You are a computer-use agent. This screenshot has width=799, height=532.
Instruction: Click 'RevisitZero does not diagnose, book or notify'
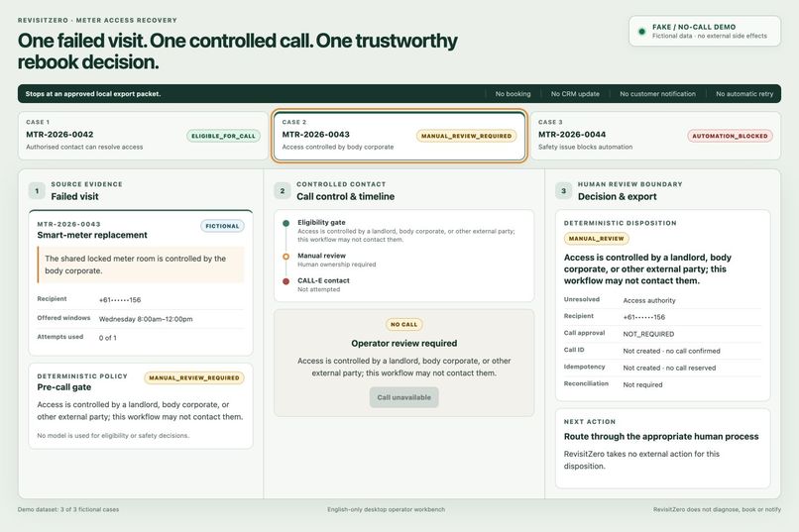pos(717,509)
